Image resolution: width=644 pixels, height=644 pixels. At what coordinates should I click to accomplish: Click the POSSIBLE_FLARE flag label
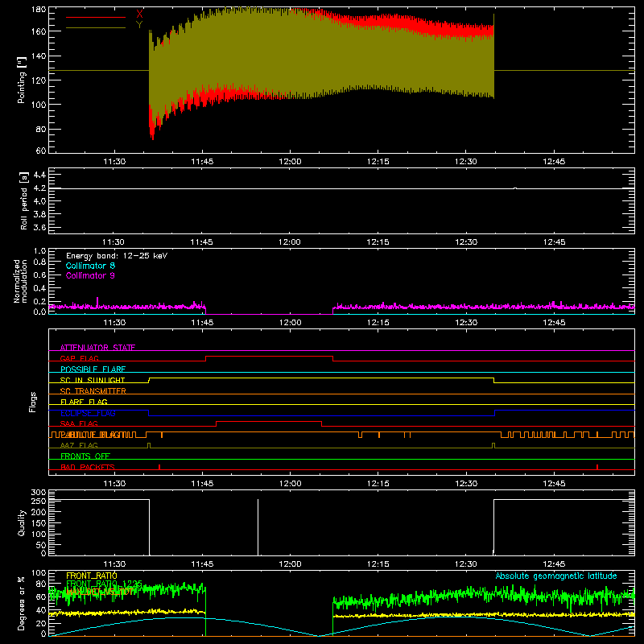click(93, 369)
